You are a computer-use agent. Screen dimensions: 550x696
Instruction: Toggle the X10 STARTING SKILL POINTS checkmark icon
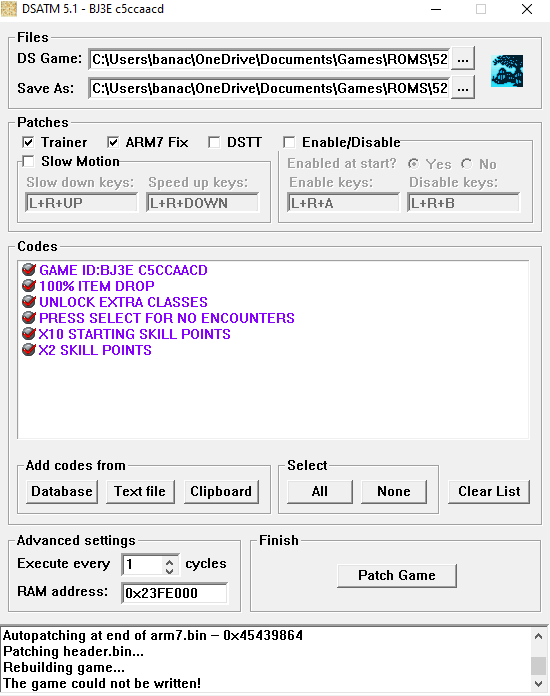point(29,334)
